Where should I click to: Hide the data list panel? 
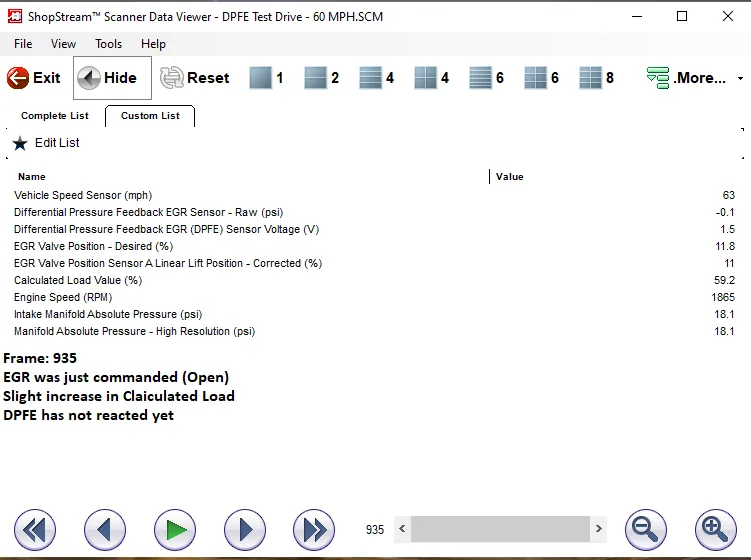[x=112, y=78]
